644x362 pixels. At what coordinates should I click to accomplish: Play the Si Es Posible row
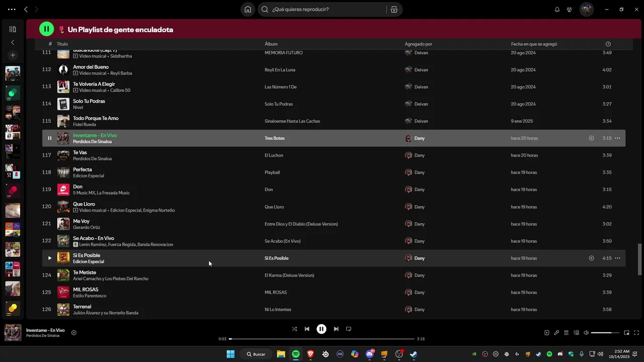click(49, 258)
